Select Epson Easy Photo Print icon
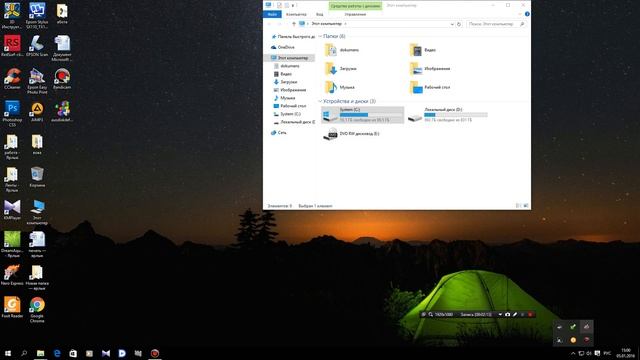 (x=37, y=81)
